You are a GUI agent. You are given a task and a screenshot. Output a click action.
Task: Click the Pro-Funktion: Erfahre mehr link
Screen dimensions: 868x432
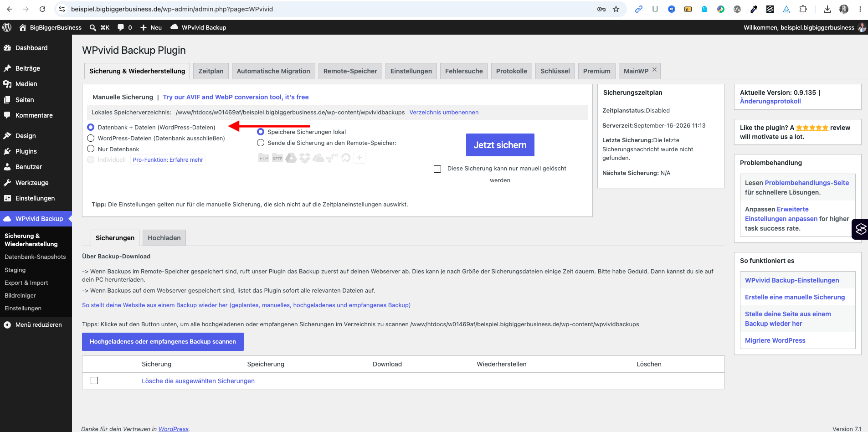168,160
